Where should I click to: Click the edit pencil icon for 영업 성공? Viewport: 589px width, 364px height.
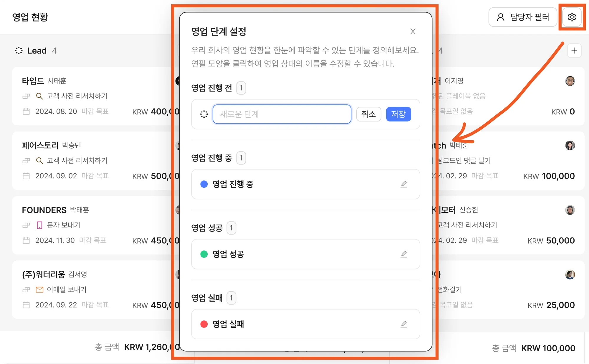point(404,254)
